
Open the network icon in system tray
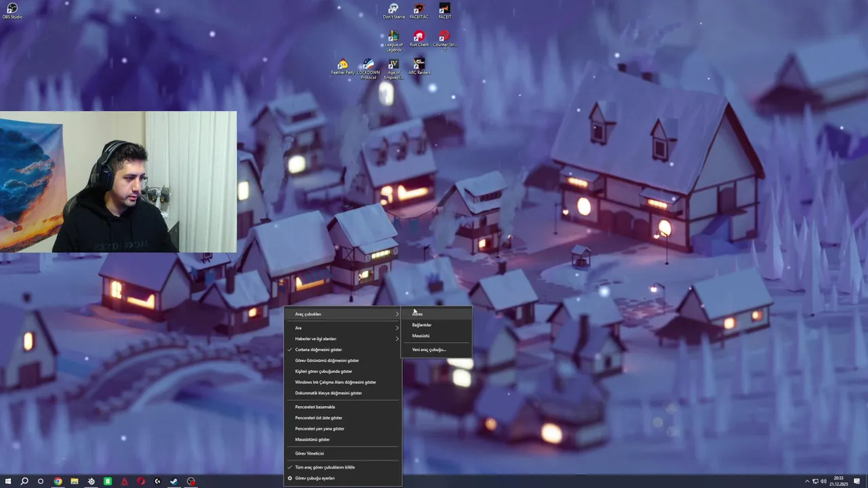pos(816,481)
